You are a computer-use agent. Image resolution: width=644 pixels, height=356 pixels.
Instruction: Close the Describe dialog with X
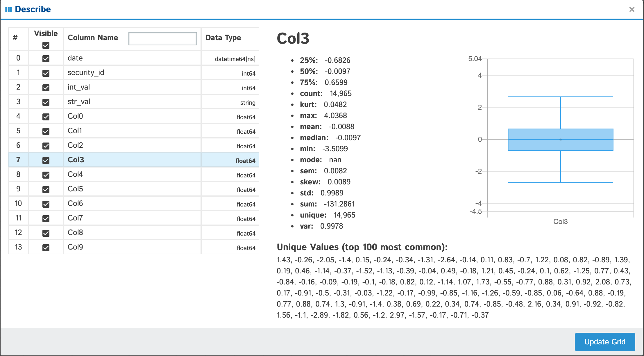coord(632,9)
